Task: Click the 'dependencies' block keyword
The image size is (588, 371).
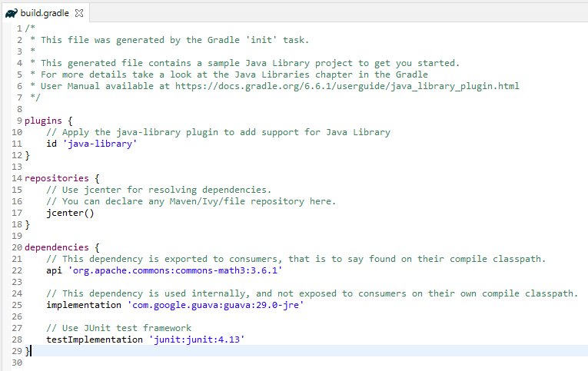Action: pos(56,247)
